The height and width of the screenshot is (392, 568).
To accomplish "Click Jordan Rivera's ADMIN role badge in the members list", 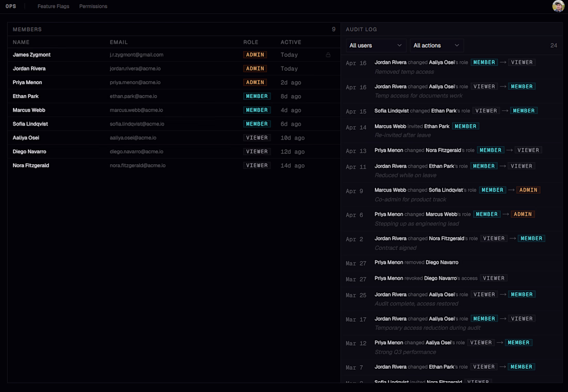I will tap(255, 69).
